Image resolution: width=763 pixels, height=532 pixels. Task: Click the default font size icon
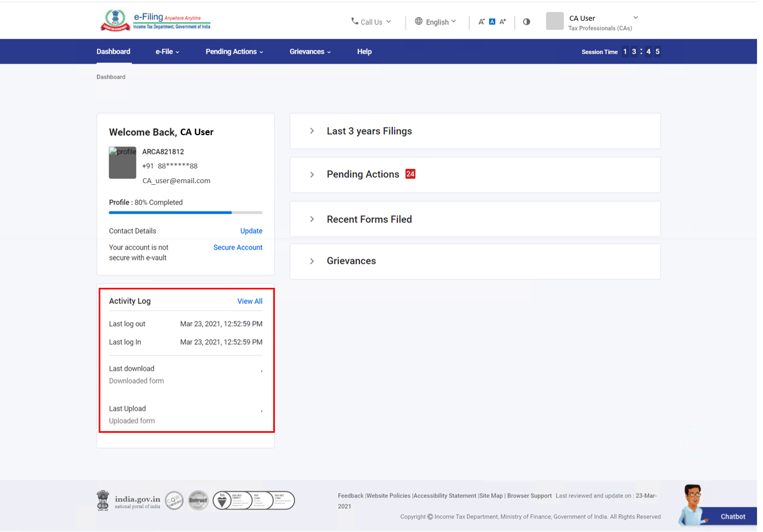(492, 22)
